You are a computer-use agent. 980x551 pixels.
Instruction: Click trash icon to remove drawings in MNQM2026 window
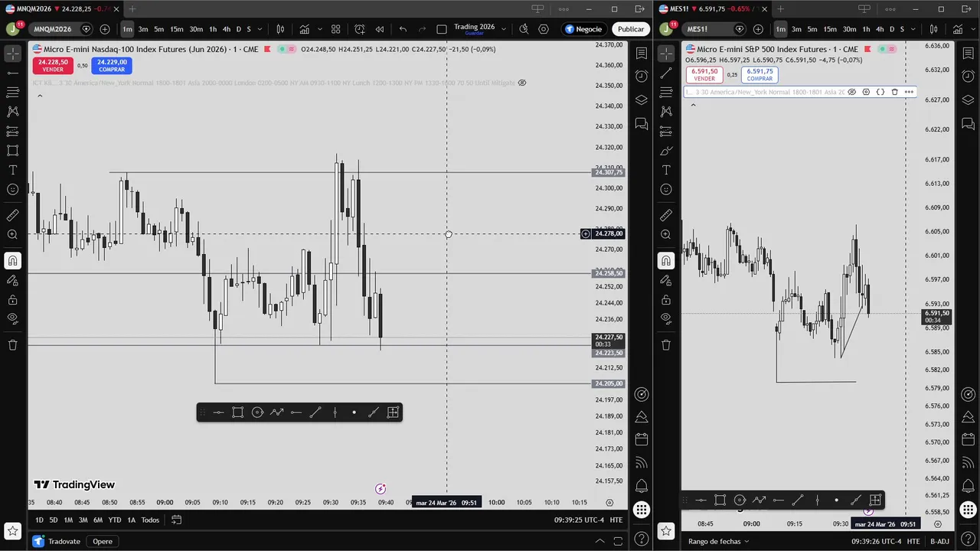(x=12, y=344)
